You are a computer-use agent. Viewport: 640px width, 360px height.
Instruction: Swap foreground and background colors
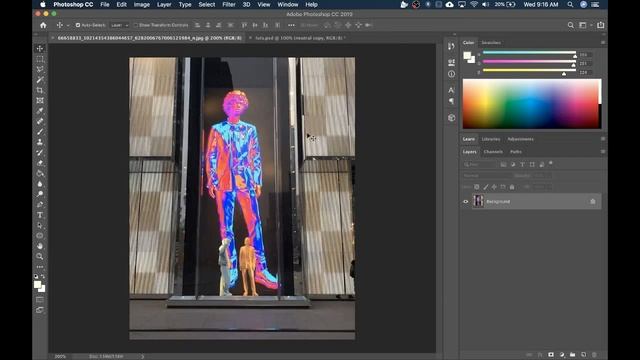click(43, 276)
